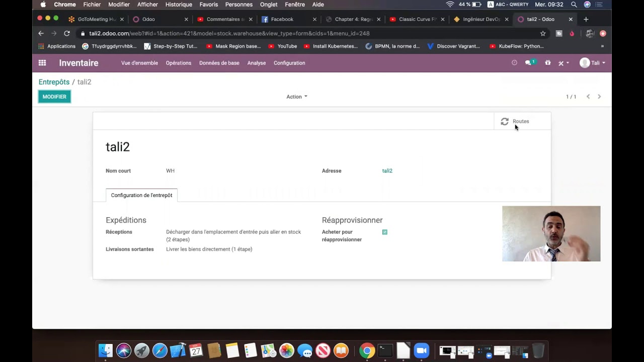The image size is (644, 362).
Task: Open Photos from the dock
Action: [287, 350]
